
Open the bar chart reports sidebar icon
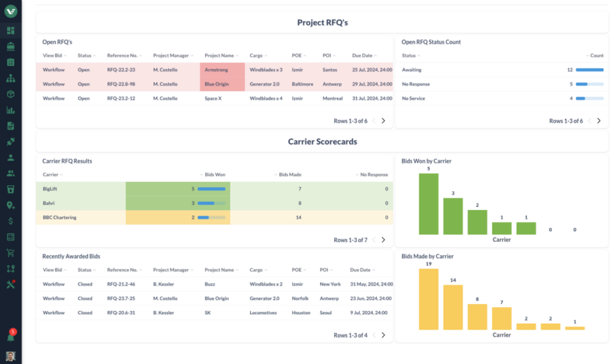pyautogui.click(x=11, y=110)
